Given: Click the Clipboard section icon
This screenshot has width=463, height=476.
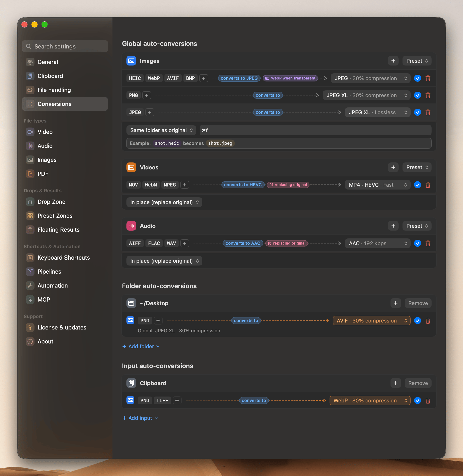Looking at the screenshot, I should pyautogui.click(x=131, y=383).
